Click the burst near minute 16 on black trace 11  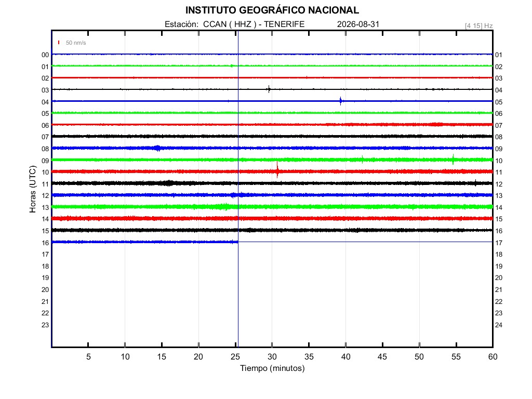point(169,183)
